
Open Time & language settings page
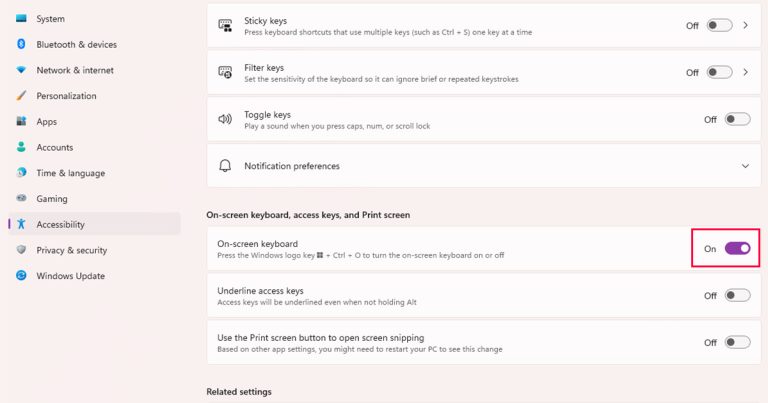[70, 173]
